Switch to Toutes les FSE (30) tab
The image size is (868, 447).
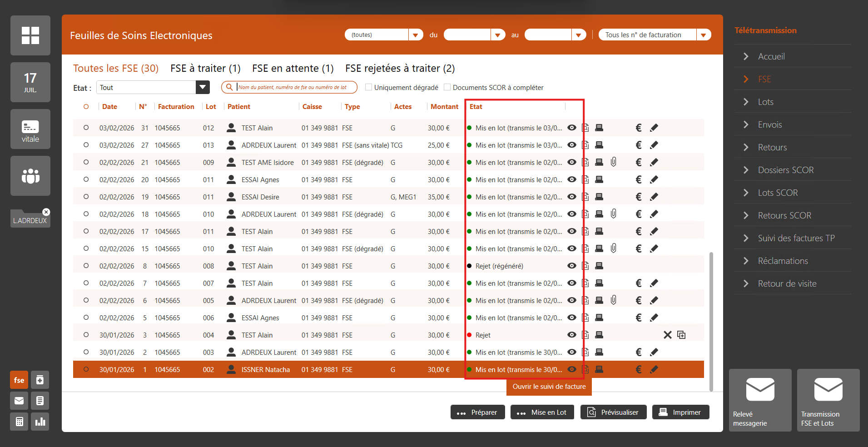116,68
